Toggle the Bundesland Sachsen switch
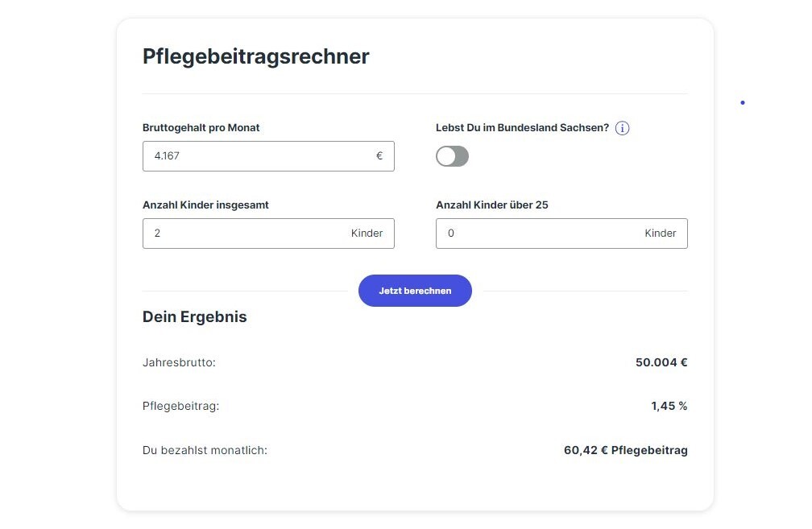The height and width of the screenshot is (529, 812). (452, 156)
